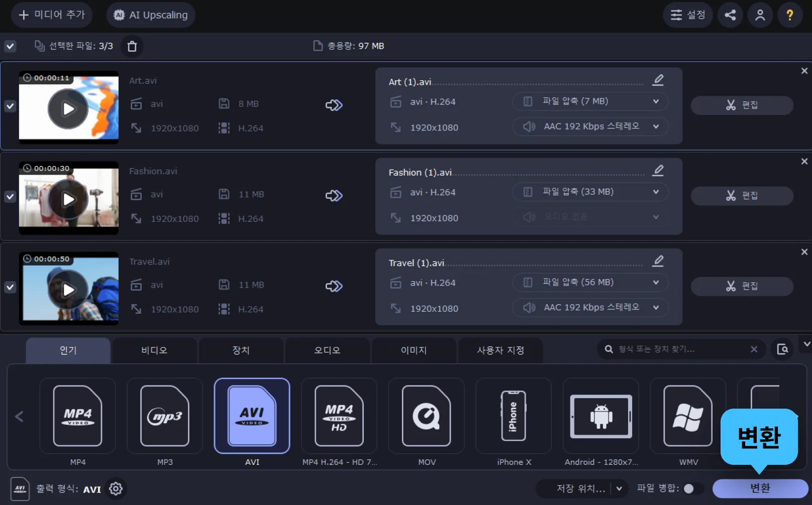Choose the iPhone X device preset
The height and width of the screenshot is (505, 812).
point(513,416)
